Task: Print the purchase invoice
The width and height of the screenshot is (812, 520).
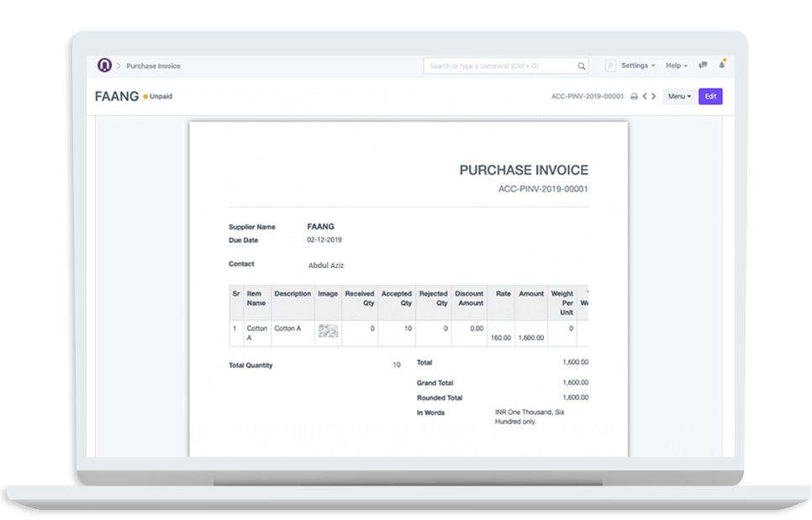Action: (634, 97)
